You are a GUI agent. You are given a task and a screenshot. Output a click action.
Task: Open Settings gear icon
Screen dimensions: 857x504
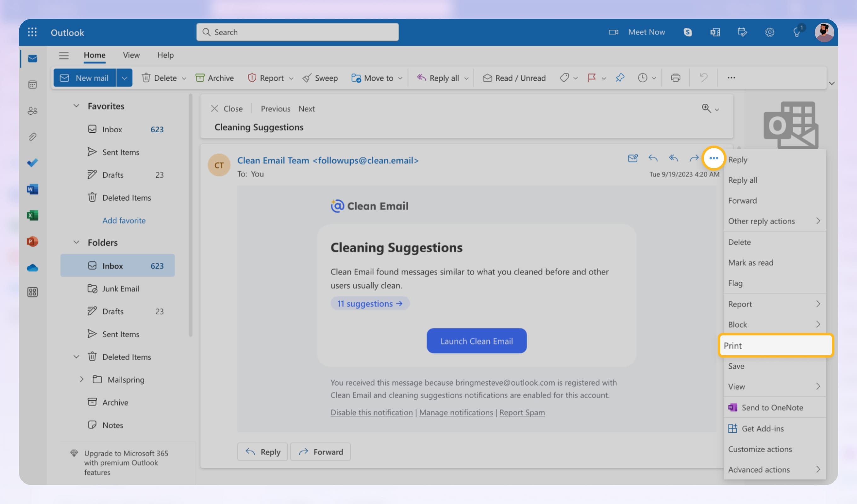point(770,32)
